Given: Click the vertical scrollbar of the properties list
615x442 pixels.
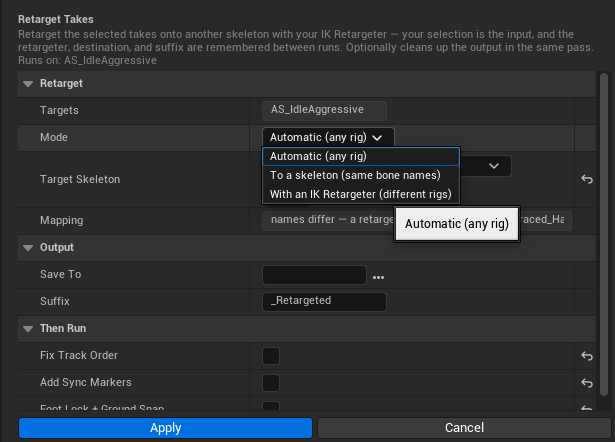Looking at the screenshot, I should (x=604, y=234).
